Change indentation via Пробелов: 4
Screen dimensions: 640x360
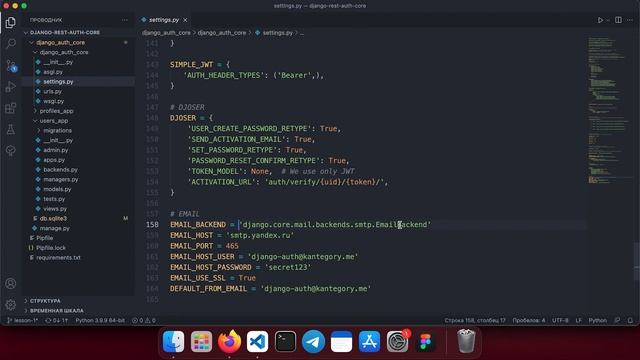pyautogui.click(x=529, y=320)
